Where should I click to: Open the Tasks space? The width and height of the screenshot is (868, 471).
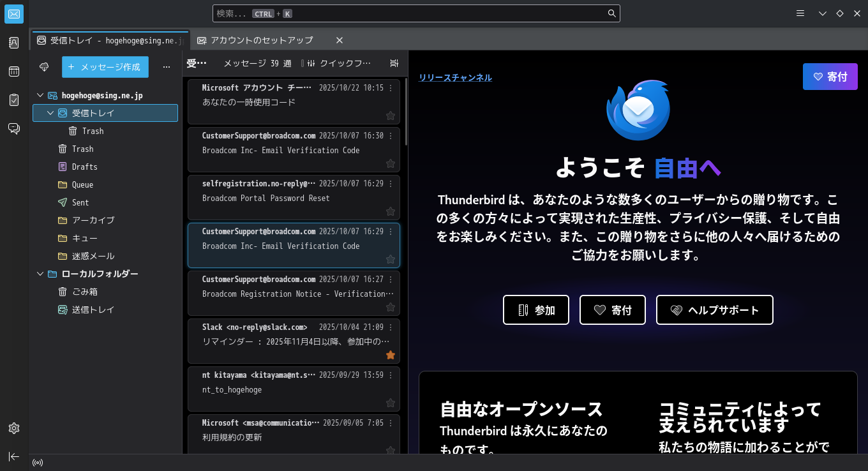pos(14,100)
